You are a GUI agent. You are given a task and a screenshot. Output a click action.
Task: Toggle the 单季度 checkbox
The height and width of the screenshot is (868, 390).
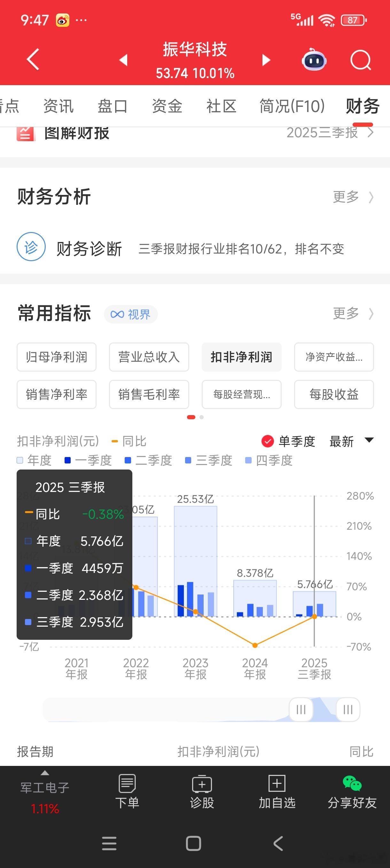[x=268, y=441]
